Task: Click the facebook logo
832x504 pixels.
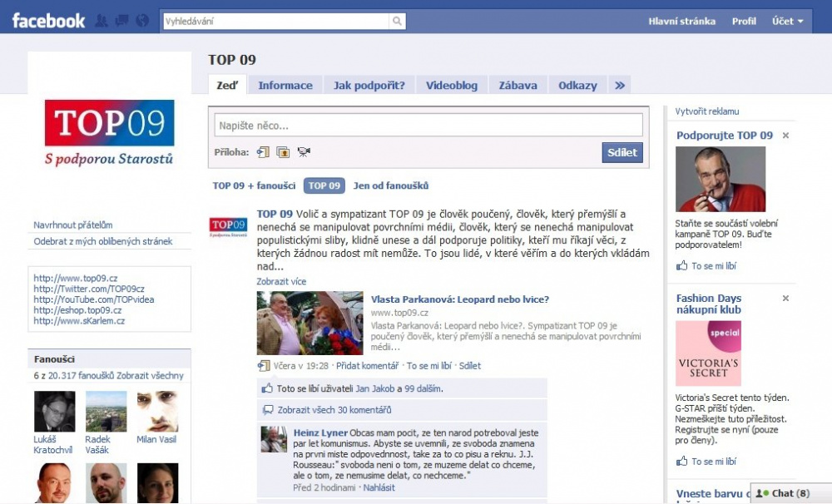Action: 48,21
